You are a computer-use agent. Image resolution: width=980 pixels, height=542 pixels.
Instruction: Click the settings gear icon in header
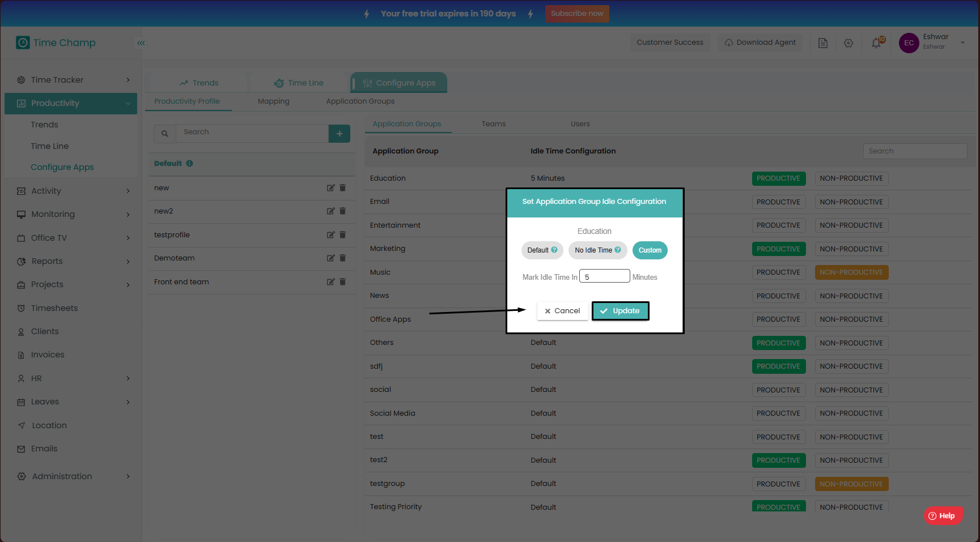click(849, 43)
